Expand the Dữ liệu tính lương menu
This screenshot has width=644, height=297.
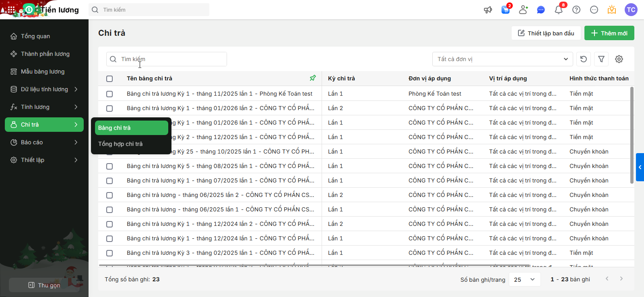[x=44, y=89]
